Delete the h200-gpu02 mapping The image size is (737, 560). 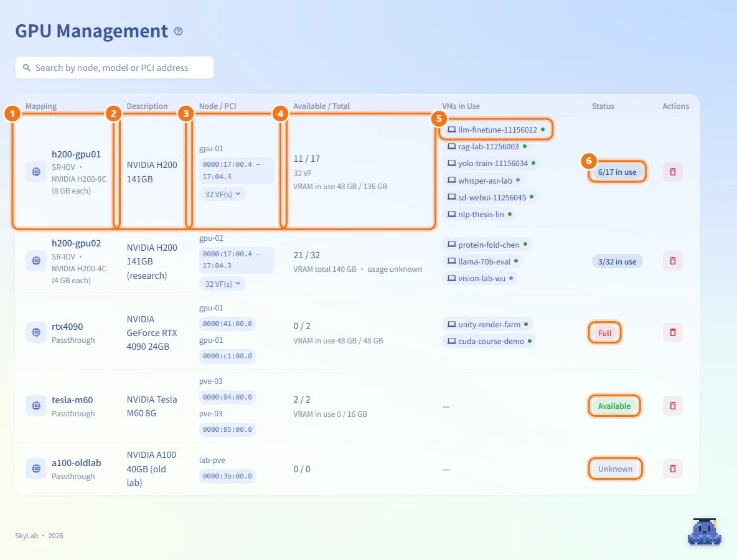click(x=673, y=261)
